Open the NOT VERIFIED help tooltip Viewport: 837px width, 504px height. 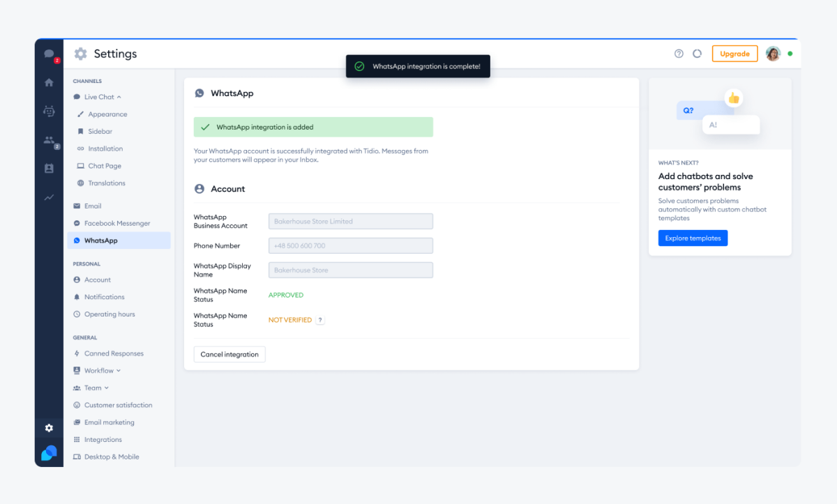(x=320, y=320)
